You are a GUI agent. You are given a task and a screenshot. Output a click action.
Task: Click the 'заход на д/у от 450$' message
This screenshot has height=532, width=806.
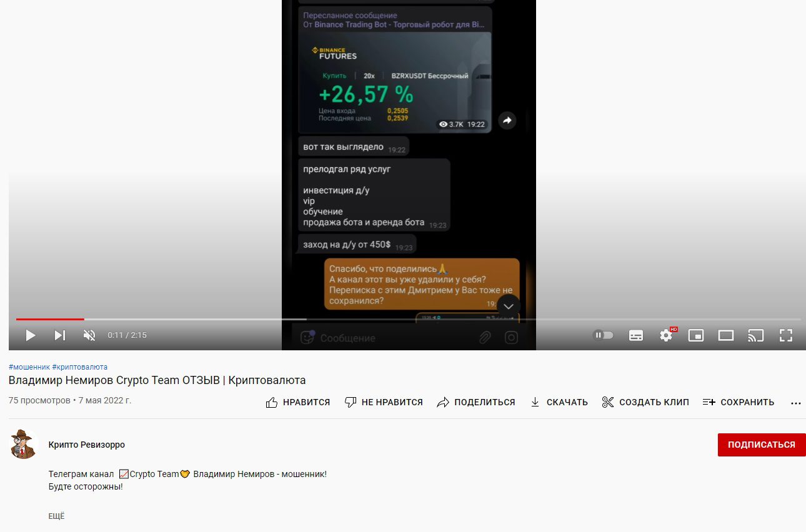(x=357, y=245)
